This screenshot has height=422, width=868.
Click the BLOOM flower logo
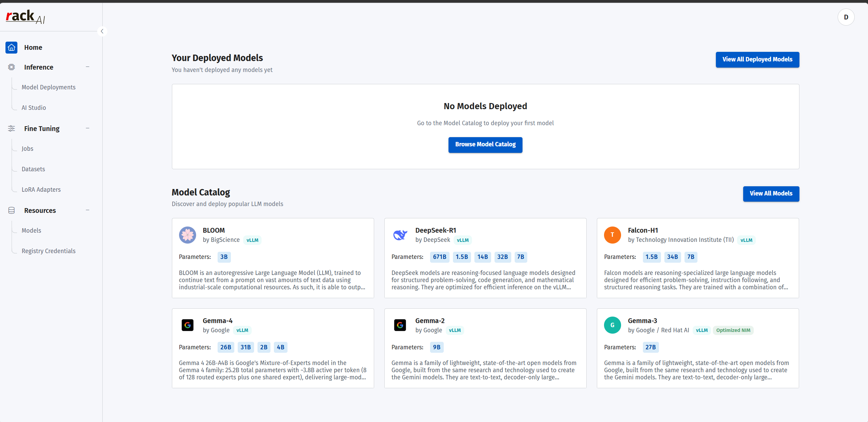(x=188, y=235)
